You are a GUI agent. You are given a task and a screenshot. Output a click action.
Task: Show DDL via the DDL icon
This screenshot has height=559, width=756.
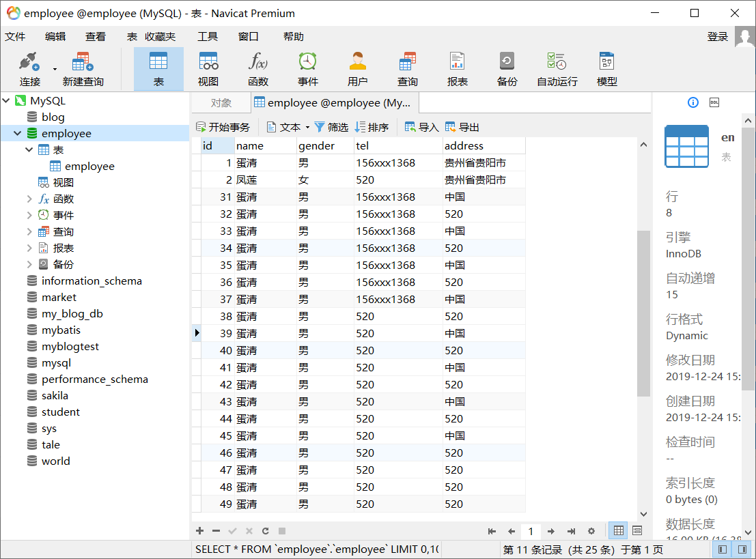(x=714, y=102)
